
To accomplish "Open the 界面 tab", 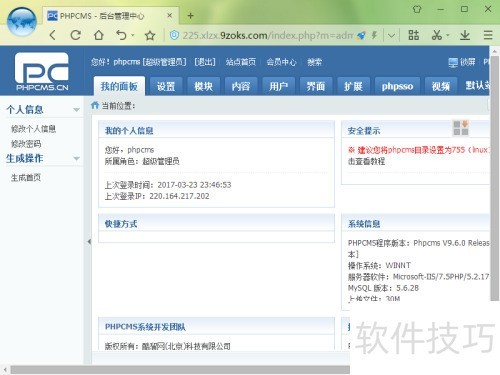I will click(x=316, y=86).
